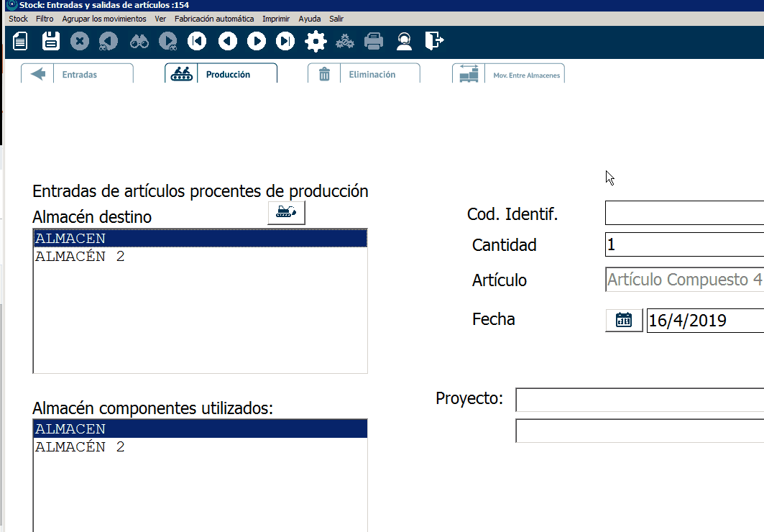Jump to the first record
764x532 pixels.
click(197, 41)
